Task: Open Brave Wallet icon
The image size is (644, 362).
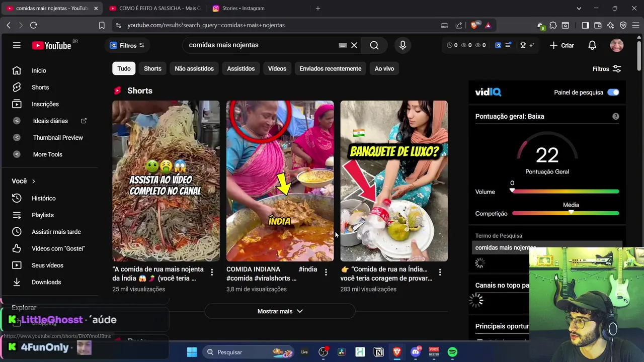Action: tap(598, 25)
